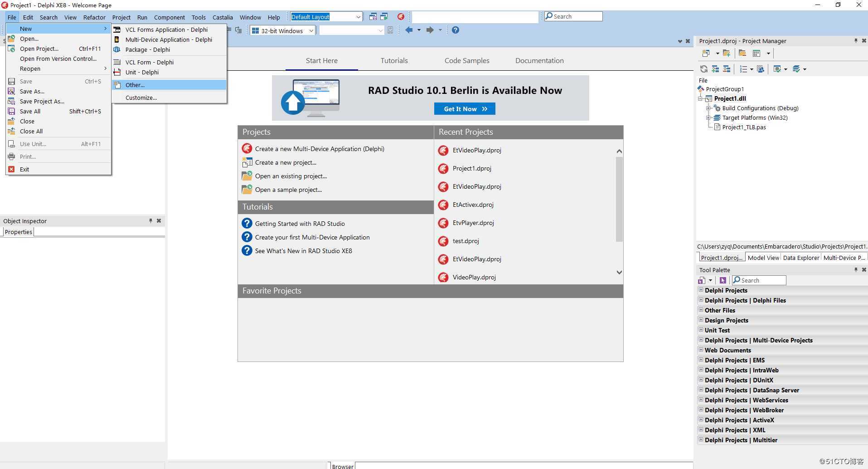Click the purple pointer icon in Tool Palette

click(x=723, y=280)
